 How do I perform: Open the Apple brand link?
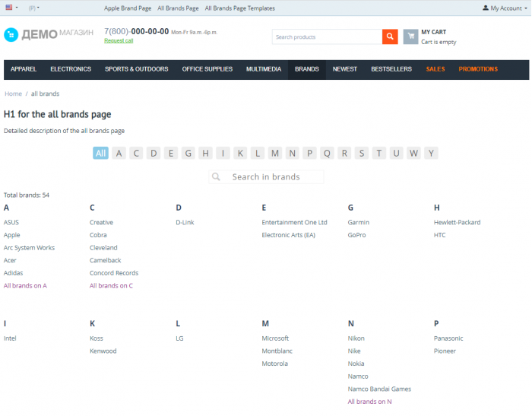pyautogui.click(x=12, y=235)
